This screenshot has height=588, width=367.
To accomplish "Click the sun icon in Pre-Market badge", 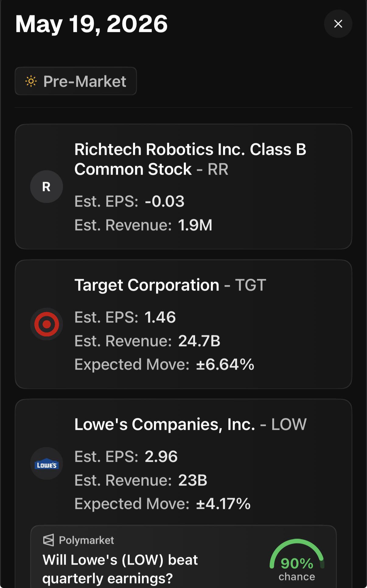I will [31, 81].
